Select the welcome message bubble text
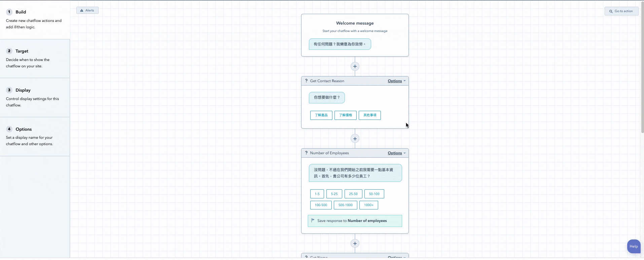This screenshot has width=644, height=260. click(339, 44)
